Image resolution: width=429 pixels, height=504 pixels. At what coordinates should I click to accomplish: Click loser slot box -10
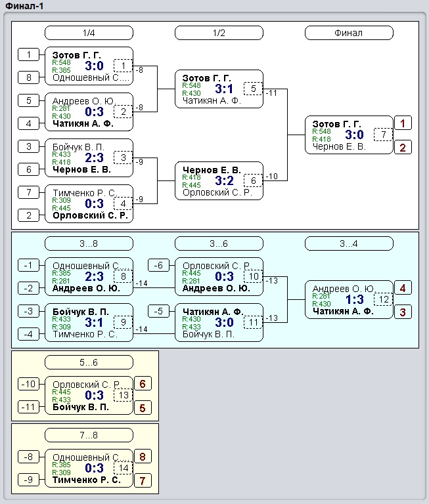29,384
